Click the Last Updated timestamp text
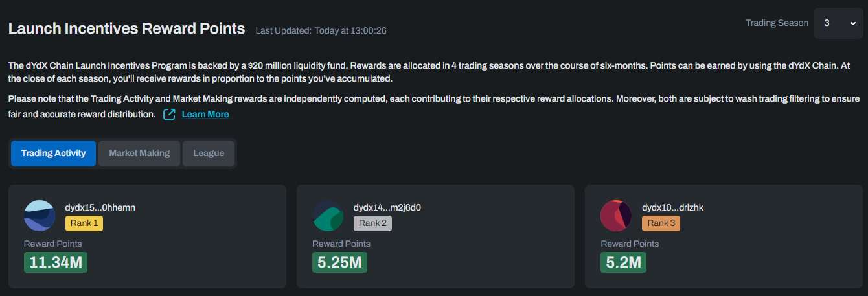This screenshot has height=296, width=868. tap(321, 30)
